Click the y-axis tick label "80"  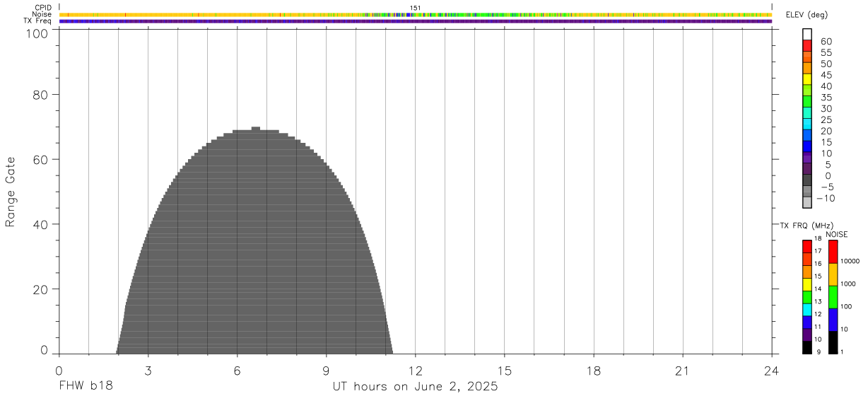click(42, 94)
